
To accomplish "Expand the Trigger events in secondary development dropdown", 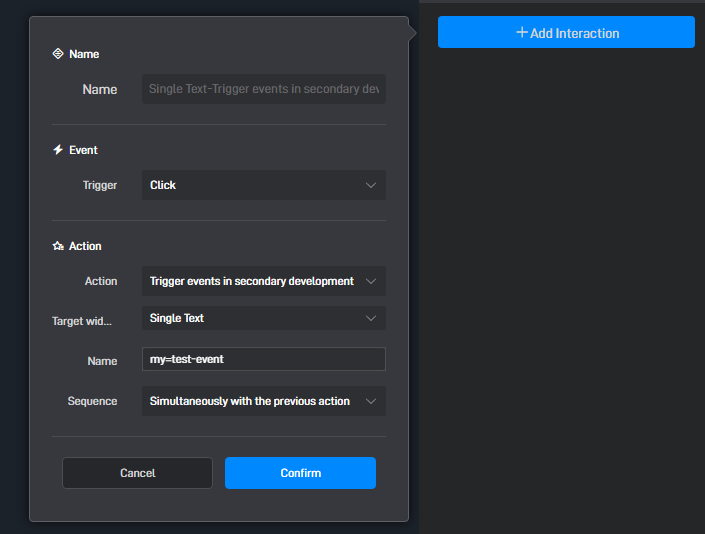I will [264, 281].
